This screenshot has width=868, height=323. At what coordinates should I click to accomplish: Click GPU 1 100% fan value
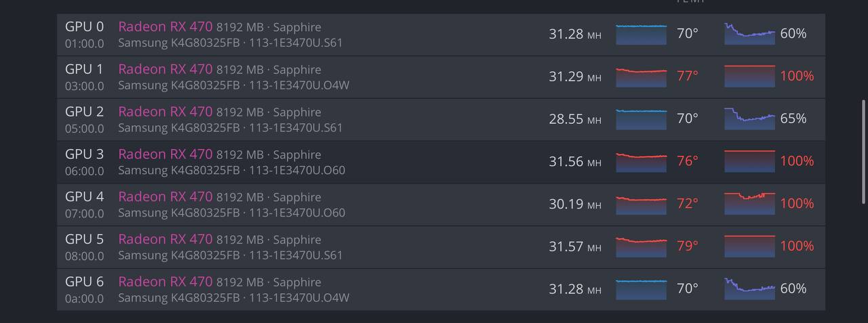[797, 76]
